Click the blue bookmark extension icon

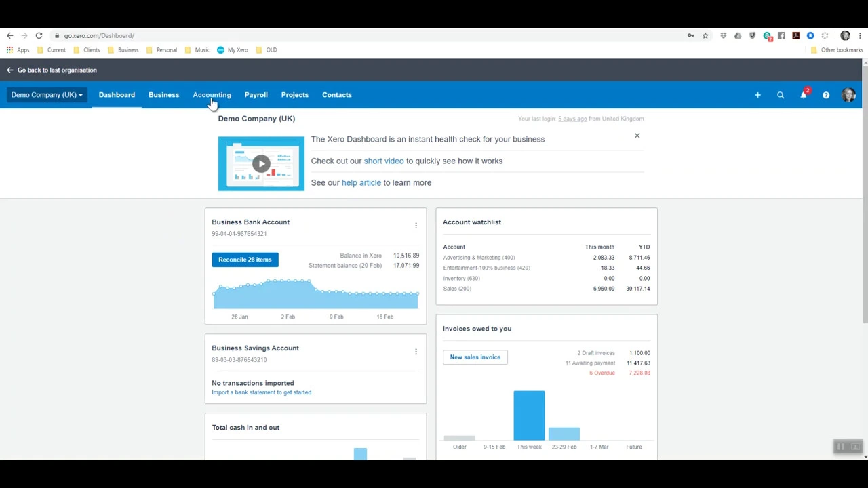810,35
